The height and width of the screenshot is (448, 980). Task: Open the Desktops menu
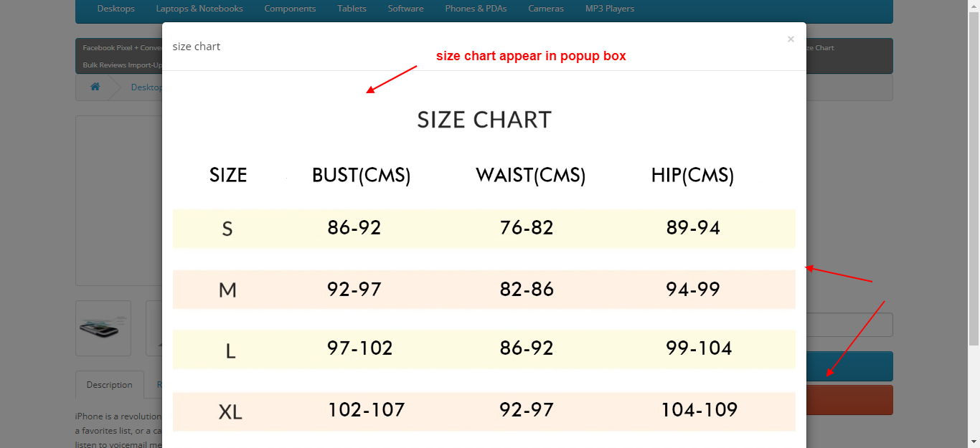[x=116, y=9]
